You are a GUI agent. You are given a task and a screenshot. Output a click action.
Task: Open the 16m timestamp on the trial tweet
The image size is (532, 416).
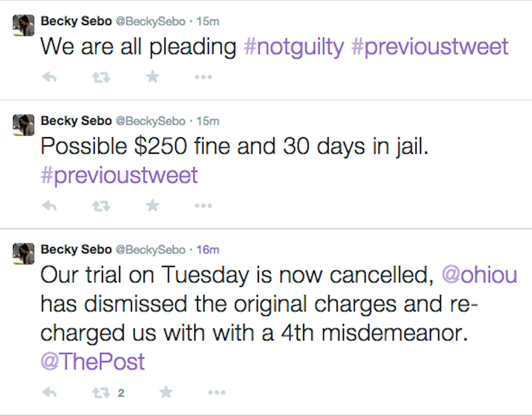click(208, 250)
